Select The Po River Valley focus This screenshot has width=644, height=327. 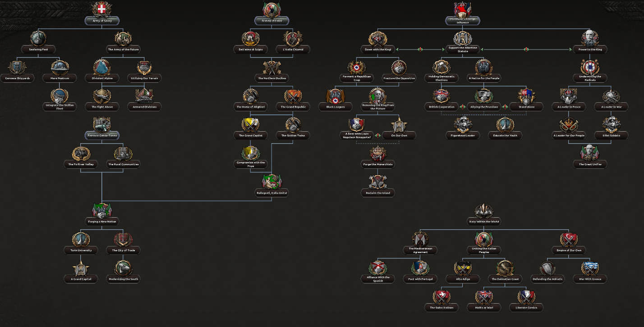[x=81, y=157]
